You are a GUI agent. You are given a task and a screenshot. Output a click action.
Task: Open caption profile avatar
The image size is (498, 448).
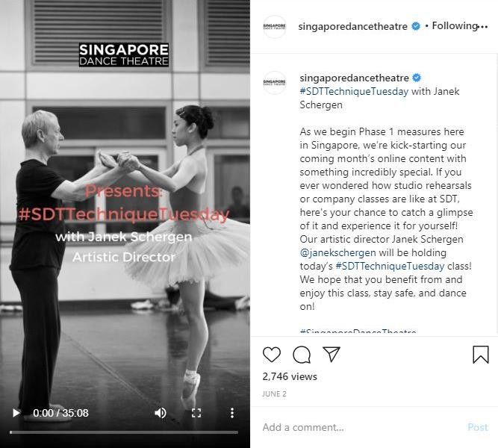(275, 83)
